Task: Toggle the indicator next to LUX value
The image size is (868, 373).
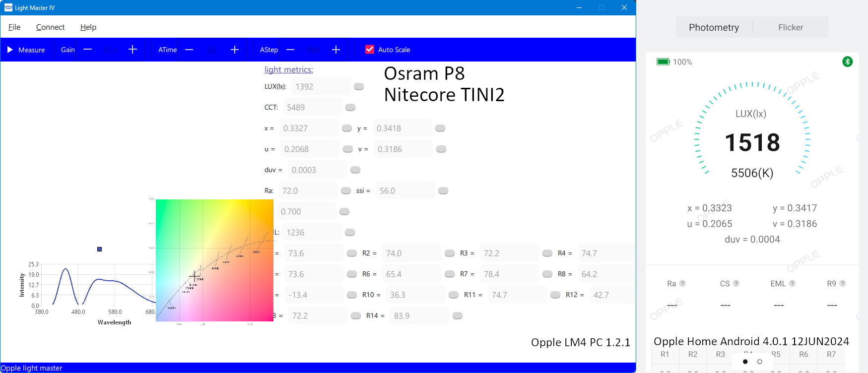Action: click(x=359, y=86)
